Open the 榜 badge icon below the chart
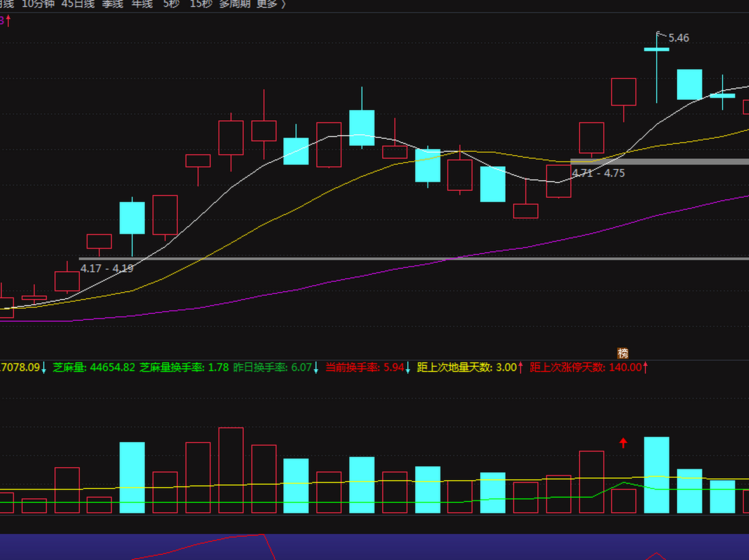 click(623, 353)
